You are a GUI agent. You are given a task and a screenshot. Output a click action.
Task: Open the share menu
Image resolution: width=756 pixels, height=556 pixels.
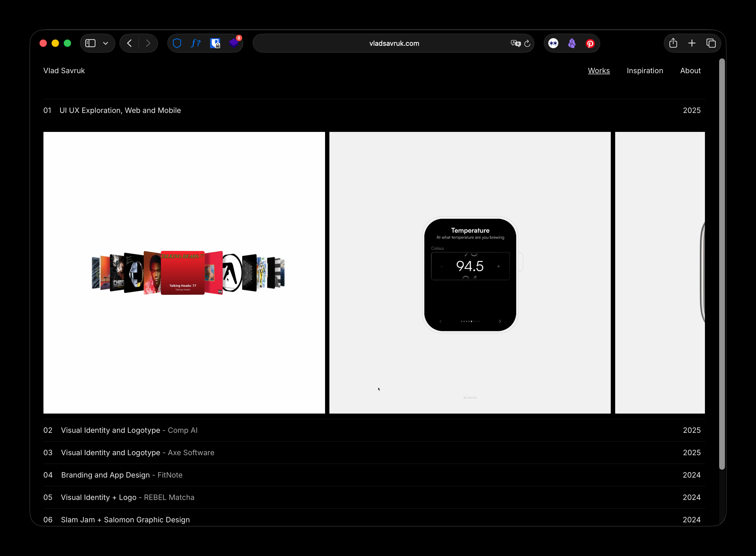pyautogui.click(x=673, y=43)
